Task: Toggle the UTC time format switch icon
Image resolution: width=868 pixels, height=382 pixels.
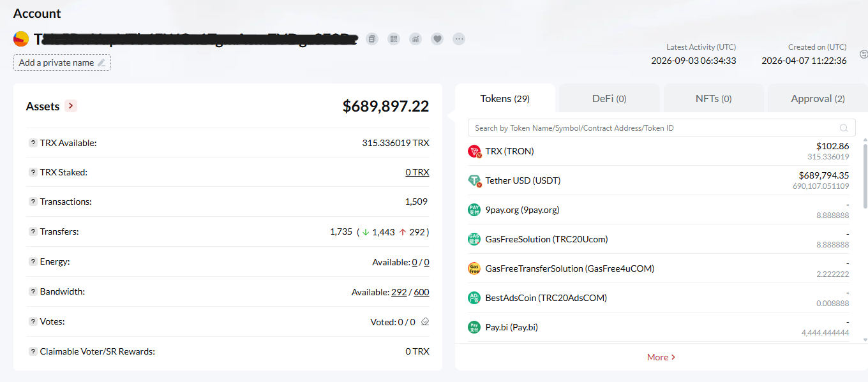Action: [864, 54]
